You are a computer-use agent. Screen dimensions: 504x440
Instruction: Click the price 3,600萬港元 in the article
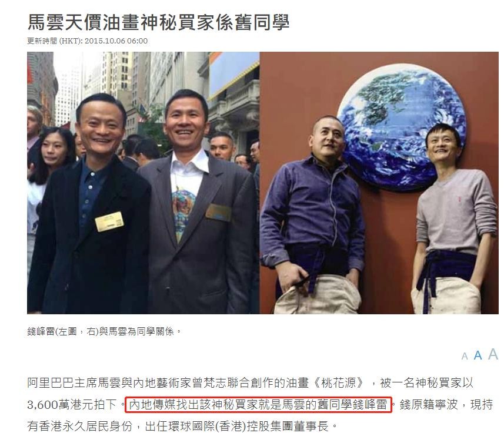point(71,405)
